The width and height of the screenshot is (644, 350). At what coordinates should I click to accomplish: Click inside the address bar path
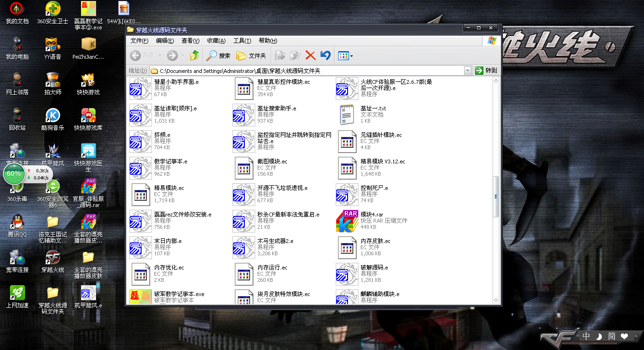tap(306, 71)
